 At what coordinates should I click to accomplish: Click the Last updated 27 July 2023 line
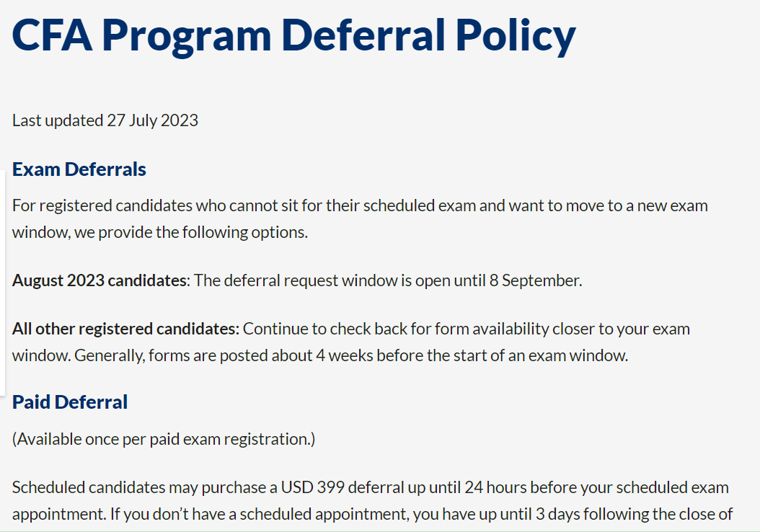[105, 120]
